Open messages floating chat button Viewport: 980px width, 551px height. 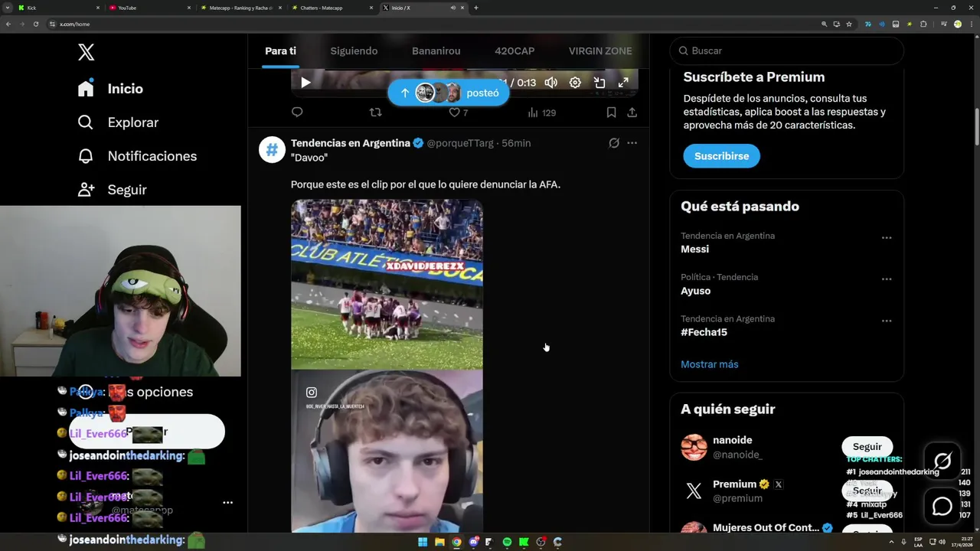pyautogui.click(x=942, y=506)
